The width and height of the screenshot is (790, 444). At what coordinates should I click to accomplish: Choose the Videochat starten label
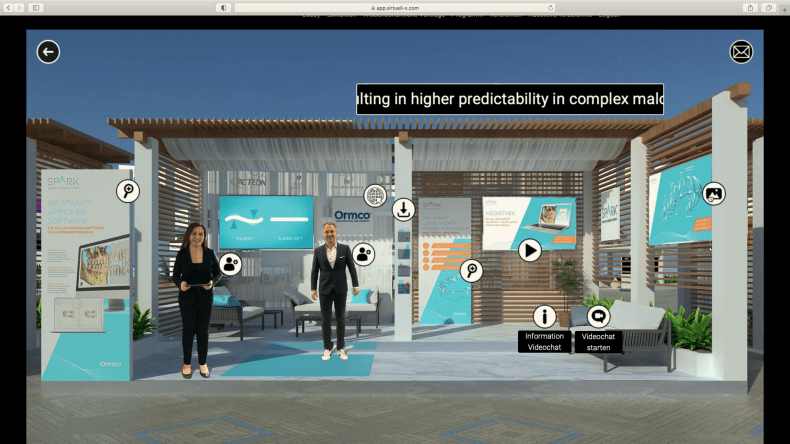(598, 342)
